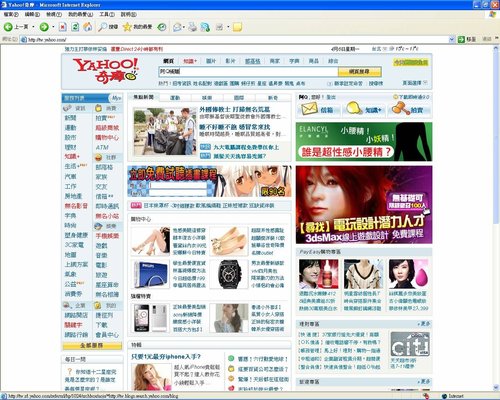This screenshot has height=400, width=500.
Task: Go to the Home page icon
Action: pyautogui.click(x=88, y=27)
